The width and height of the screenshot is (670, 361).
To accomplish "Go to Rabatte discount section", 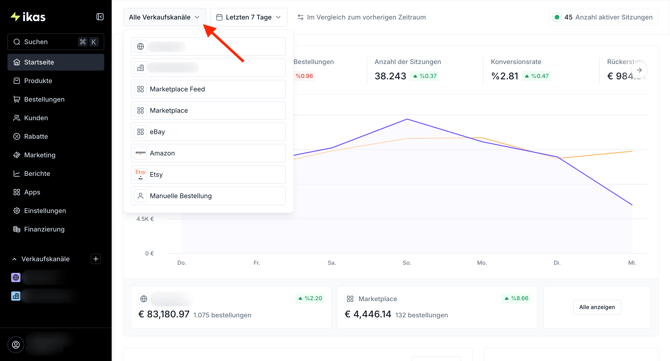I will pyautogui.click(x=56, y=137).
